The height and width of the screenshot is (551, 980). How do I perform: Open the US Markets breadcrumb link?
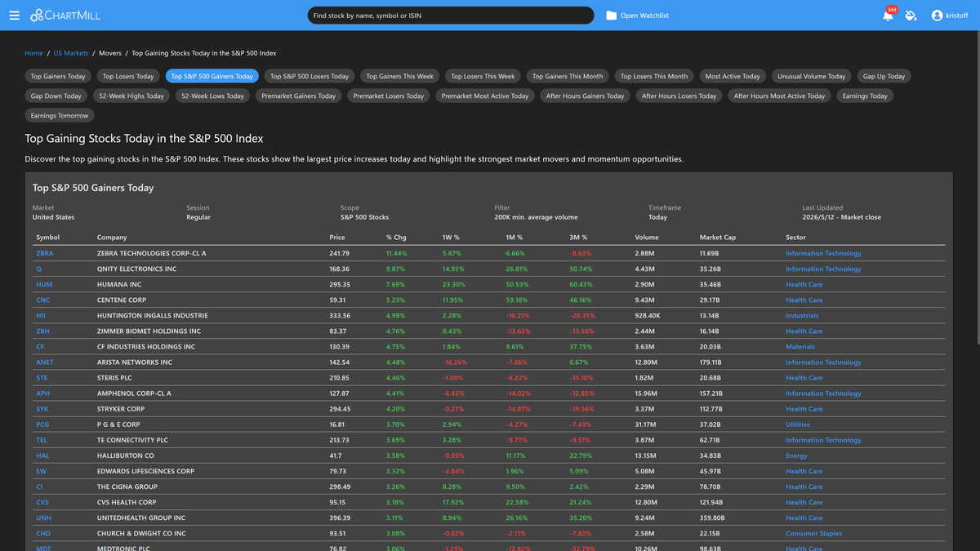[x=71, y=53]
